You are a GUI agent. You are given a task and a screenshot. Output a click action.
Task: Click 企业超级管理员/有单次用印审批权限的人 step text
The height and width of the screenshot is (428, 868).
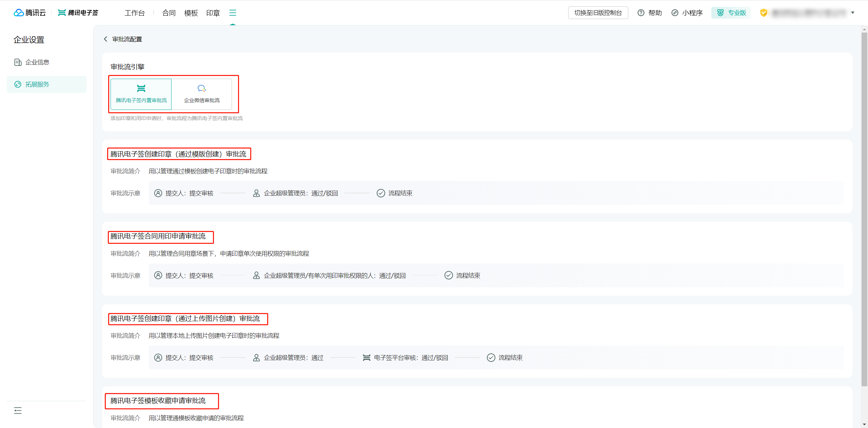(x=335, y=276)
